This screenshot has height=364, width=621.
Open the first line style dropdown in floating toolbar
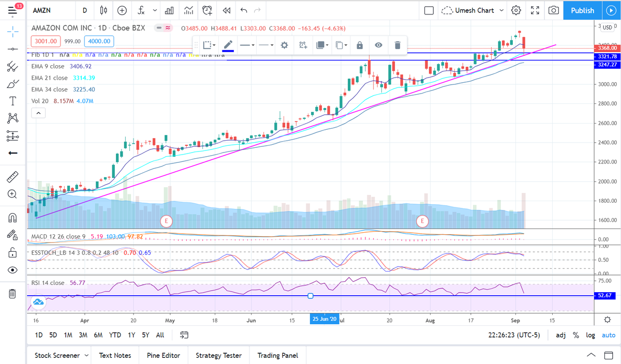tap(247, 45)
